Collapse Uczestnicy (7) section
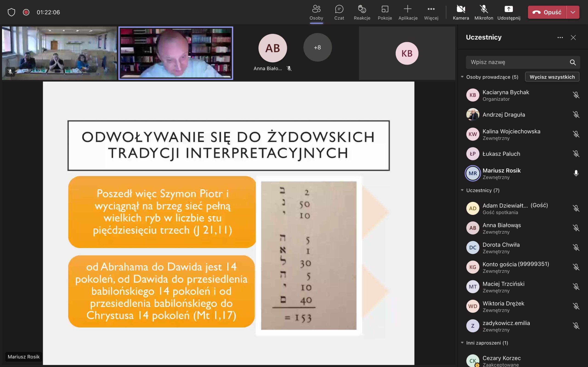This screenshot has height=367, width=588. coord(462,190)
